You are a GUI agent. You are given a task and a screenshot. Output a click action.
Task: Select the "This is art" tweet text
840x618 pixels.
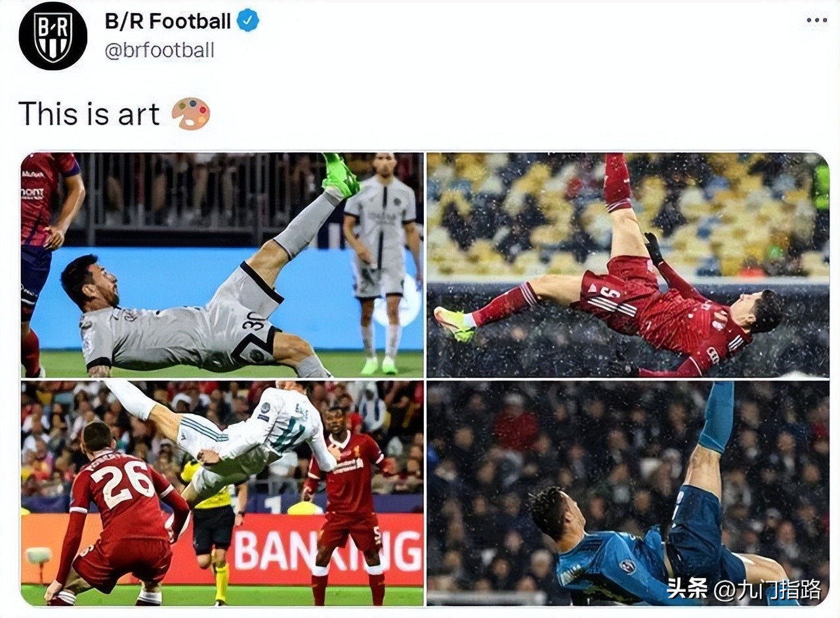(x=89, y=113)
